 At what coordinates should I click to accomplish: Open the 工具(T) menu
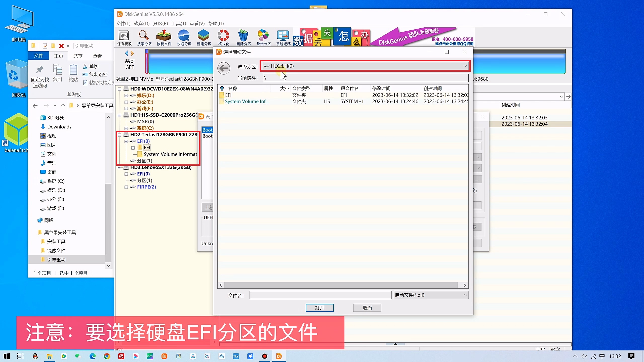(179, 23)
